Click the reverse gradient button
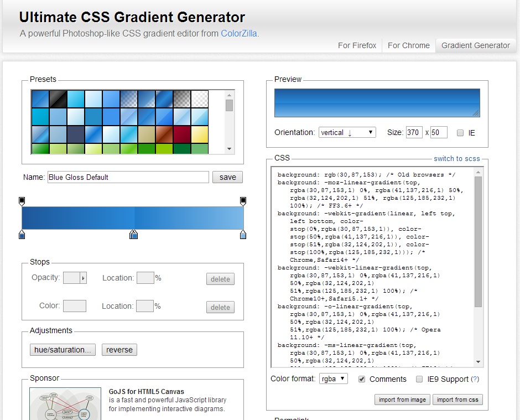This screenshot has height=420, width=520. 119,350
